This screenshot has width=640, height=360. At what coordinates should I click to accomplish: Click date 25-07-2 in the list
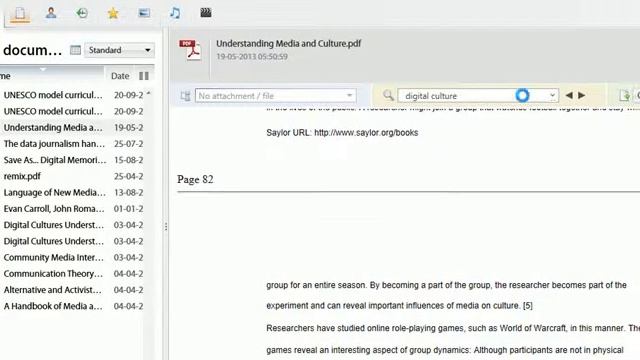129,144
